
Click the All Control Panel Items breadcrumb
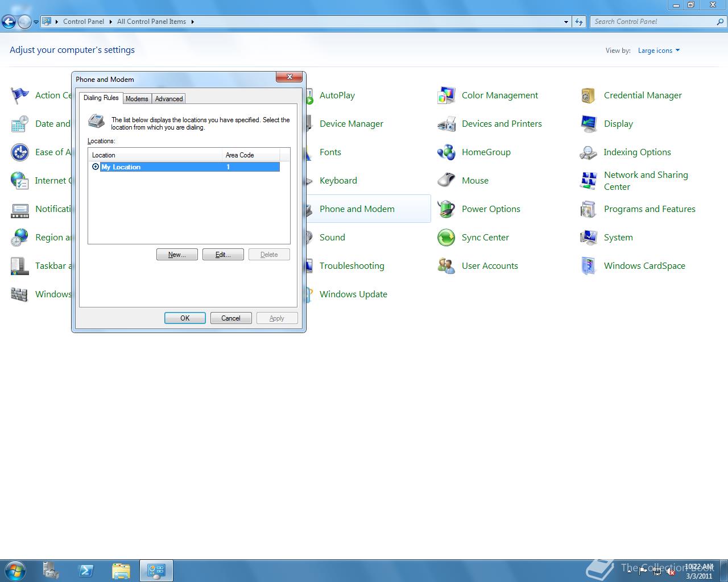151,22
